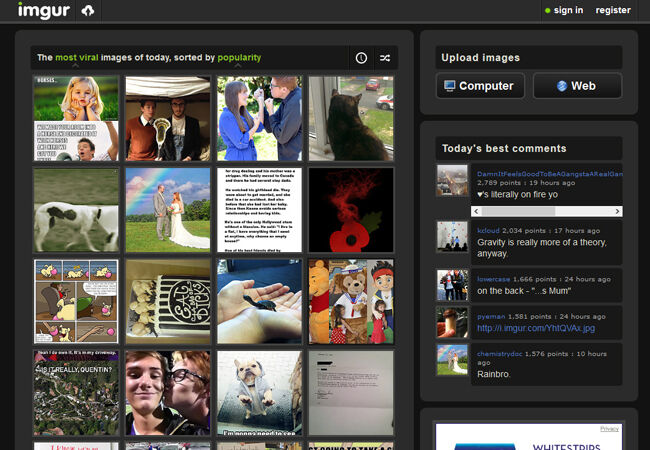Open the tiny turtle in hands thumbnail

point(260,301)
